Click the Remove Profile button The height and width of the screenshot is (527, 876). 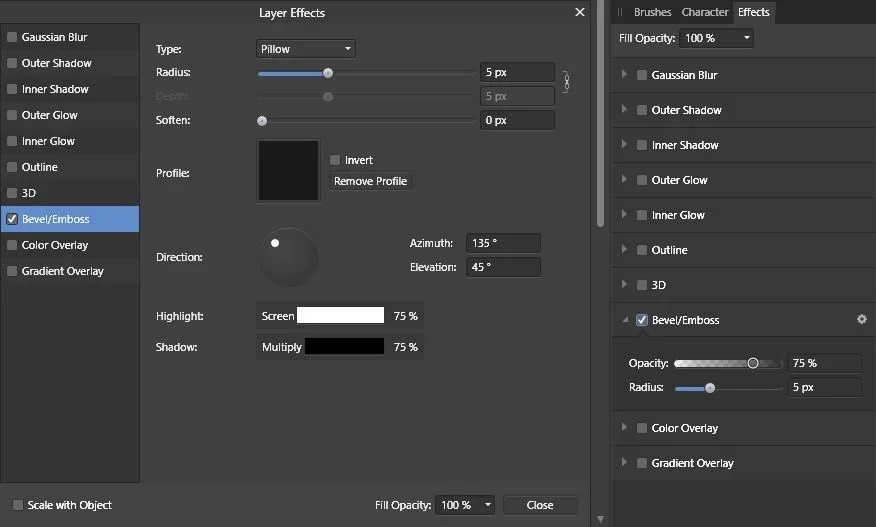[x=370, y=181]
